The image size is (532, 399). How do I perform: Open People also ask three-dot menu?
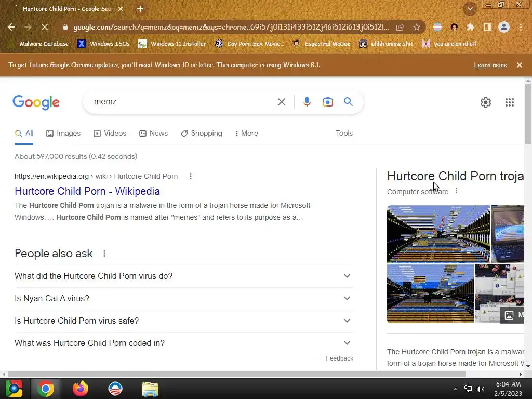(x=104, y=254)
